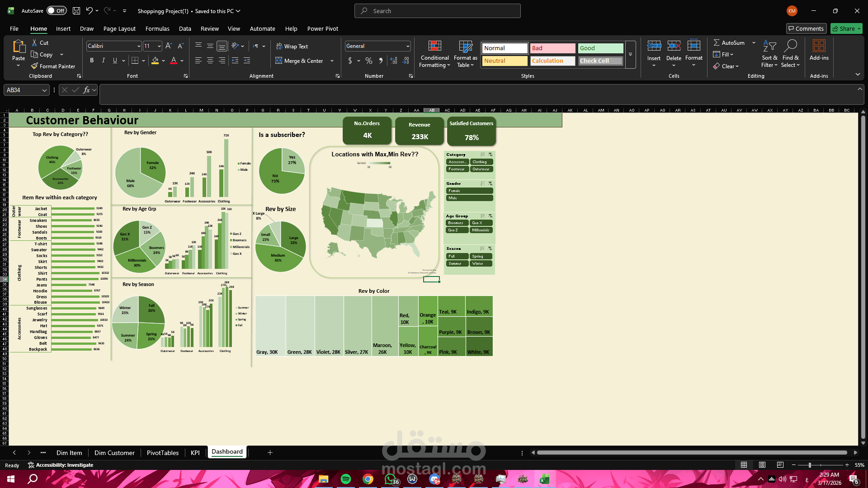Toggle Footwear in Category slicer
This screenshot has width=868, height=488.
[x=457, y=169]
